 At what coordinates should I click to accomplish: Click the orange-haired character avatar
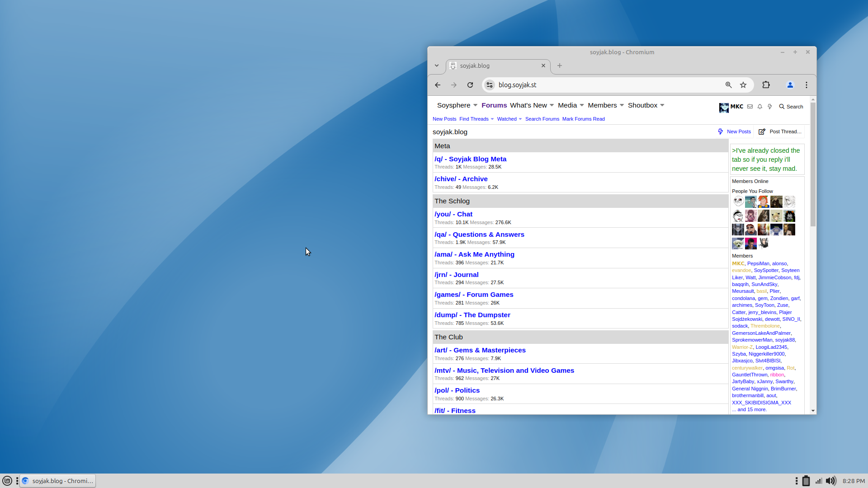764,202
